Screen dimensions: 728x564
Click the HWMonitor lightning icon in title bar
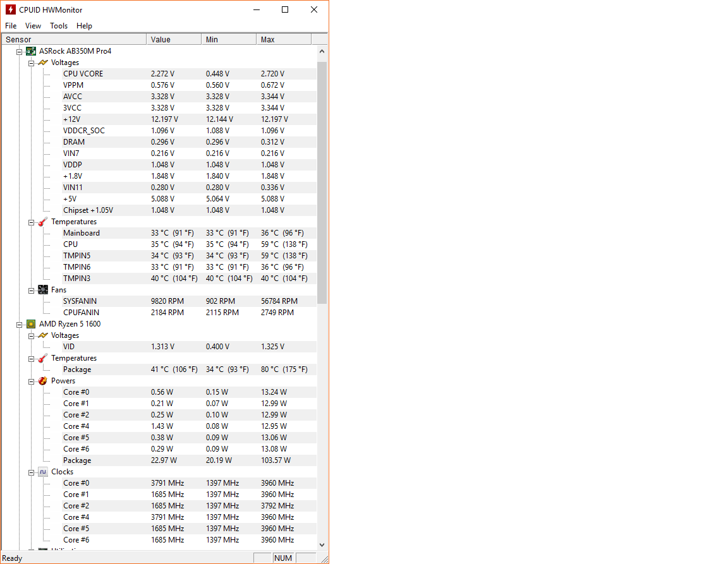point(10,9)
